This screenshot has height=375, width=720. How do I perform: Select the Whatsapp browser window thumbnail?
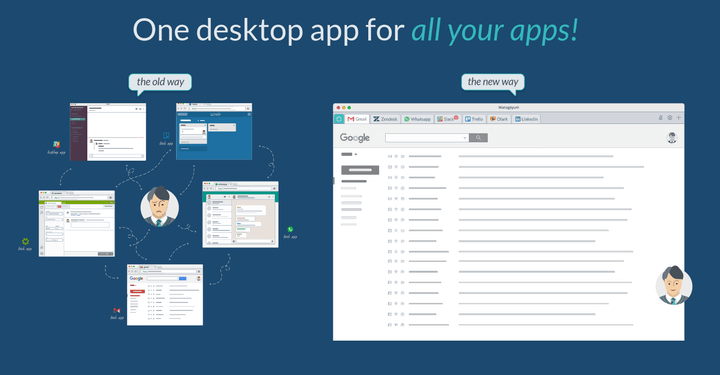tap(241, 215)
